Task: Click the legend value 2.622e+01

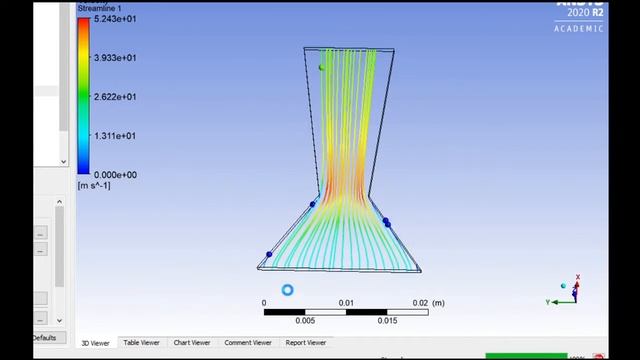Action: tap(115, 97)
